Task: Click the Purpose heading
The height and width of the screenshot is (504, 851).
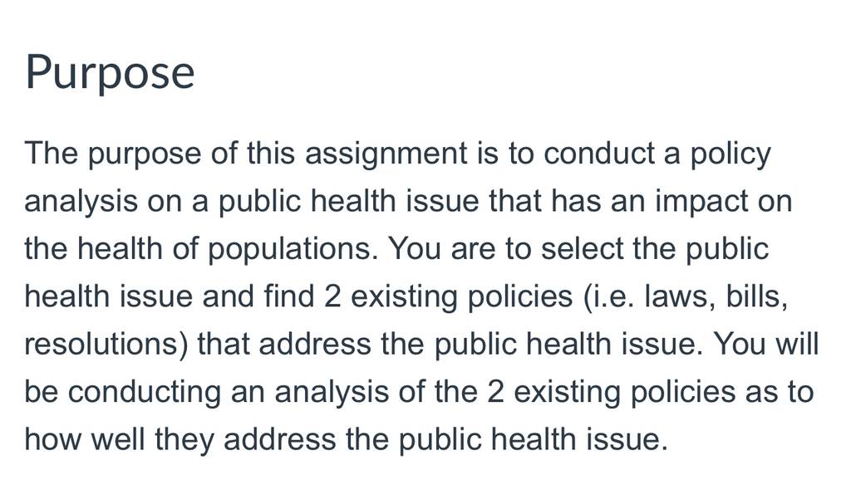Action: [110, 73]
